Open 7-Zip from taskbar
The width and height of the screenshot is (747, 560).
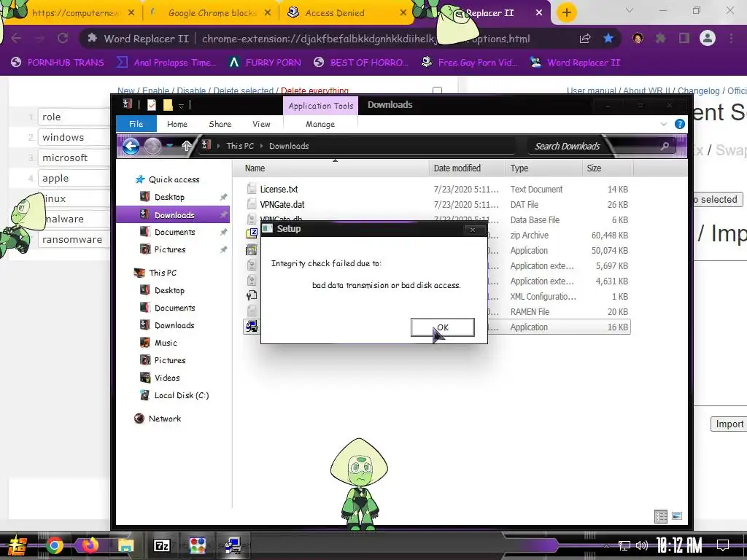(x=161, y=545)
